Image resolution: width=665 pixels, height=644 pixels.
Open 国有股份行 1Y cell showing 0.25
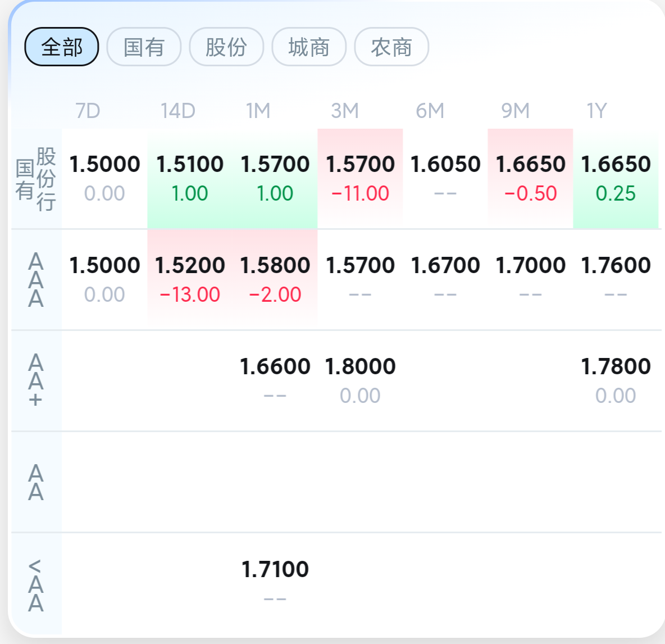pyautogui.click(x=616, y=179)
